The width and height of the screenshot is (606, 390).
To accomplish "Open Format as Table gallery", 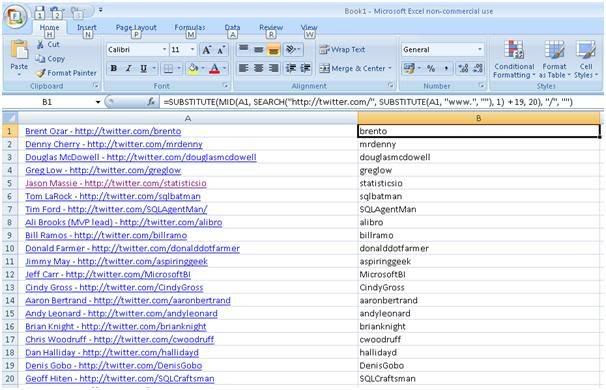I will (554, 60).
